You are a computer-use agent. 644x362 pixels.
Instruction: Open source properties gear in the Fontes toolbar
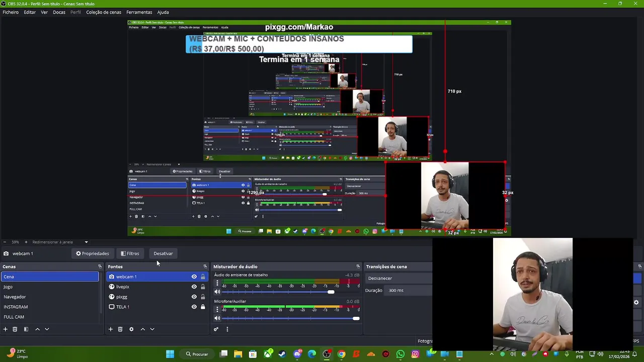pyautogui.click(x=131, y=329)
